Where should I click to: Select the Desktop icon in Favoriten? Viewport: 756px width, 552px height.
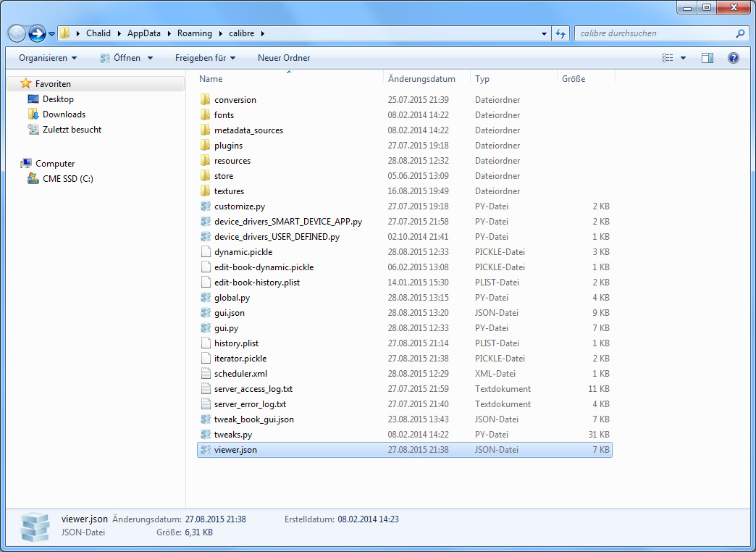coord(33,99)
